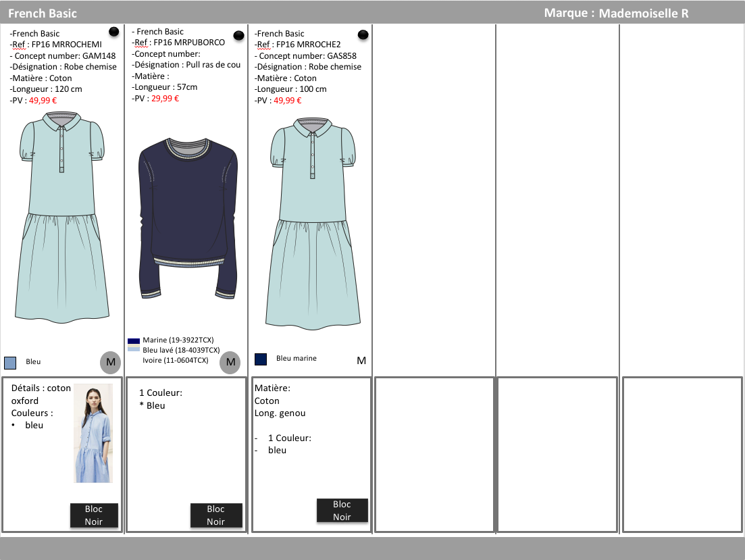
Task: Click the black dot on FP16 MRROCHEMI card
Action: 114,32
